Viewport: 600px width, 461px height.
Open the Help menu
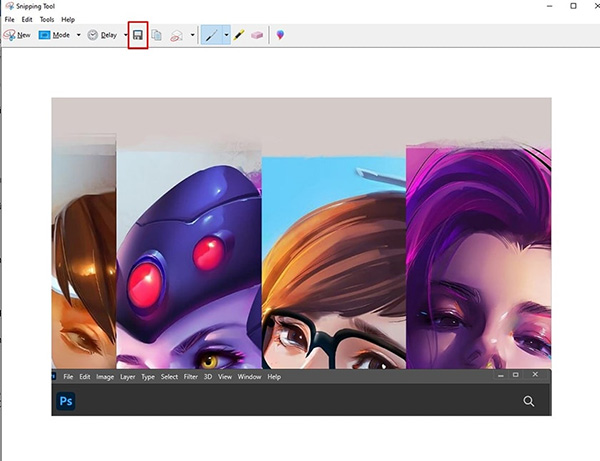pyautogui.click(x=68, y=19)
